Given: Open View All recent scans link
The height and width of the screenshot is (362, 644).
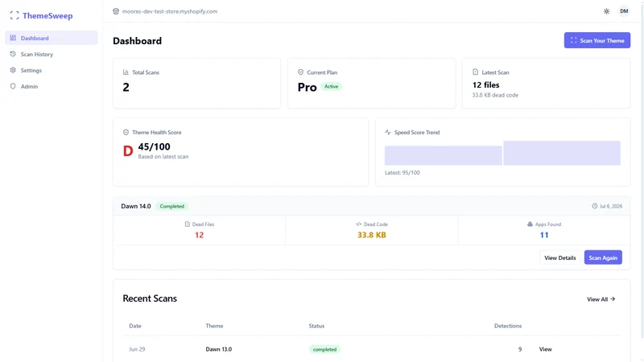Looking at the screenshot, I should point(601,299).
